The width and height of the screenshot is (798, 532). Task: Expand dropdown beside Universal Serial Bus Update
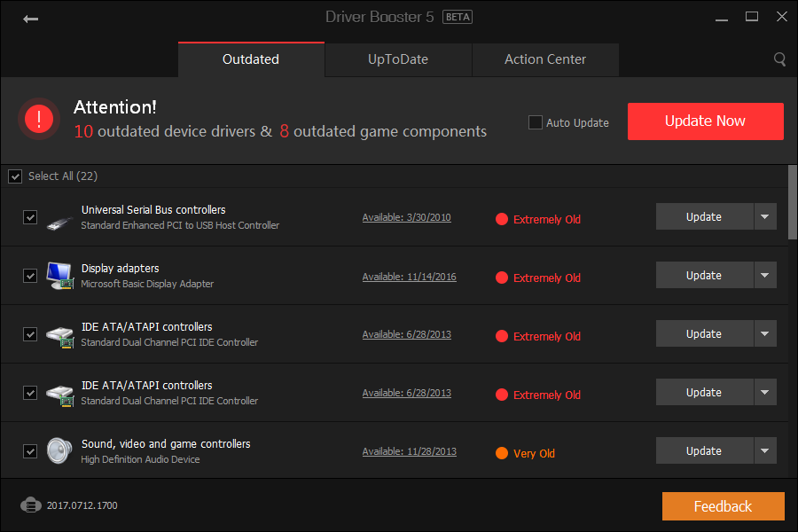(765, 216)
